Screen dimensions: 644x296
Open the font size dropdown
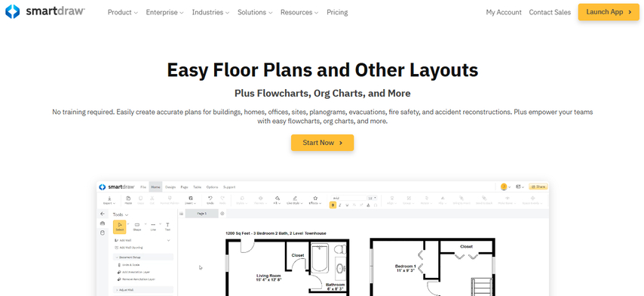point(372,198)
